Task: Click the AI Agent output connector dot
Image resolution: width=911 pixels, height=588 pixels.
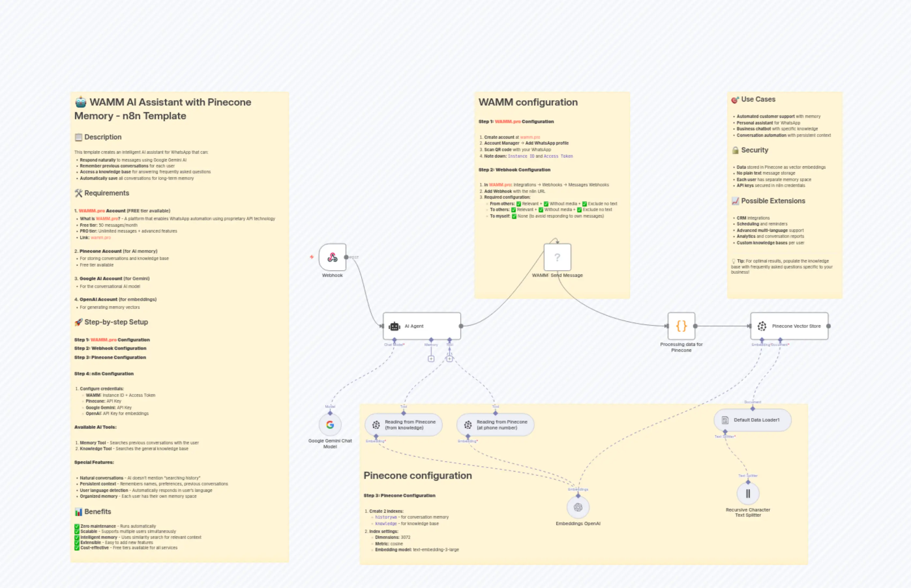Action: click(461, 326)
